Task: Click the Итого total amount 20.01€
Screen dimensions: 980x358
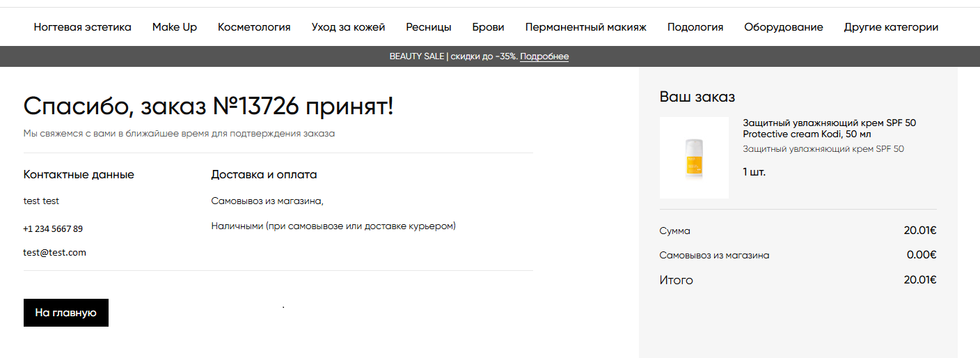Action: (919, 280)
